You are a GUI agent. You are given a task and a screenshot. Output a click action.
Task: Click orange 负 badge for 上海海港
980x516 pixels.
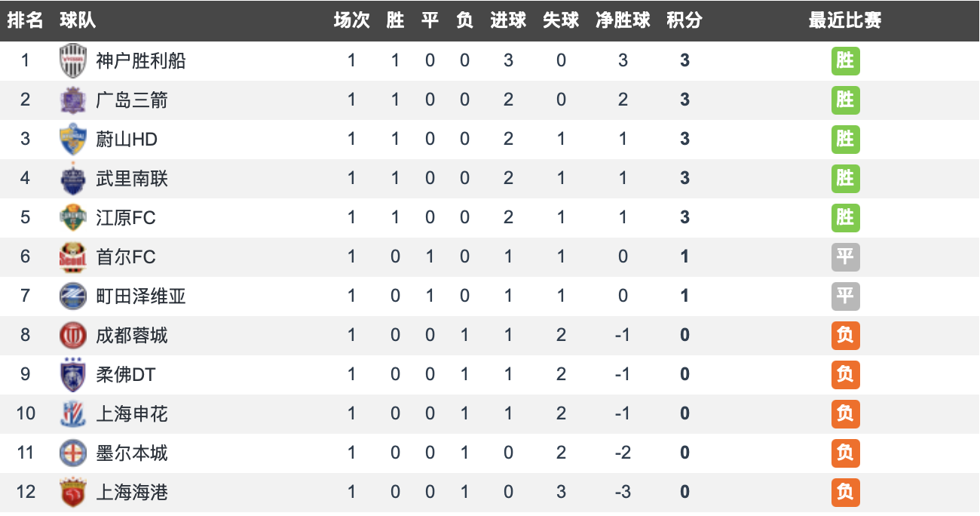[845, 493]
